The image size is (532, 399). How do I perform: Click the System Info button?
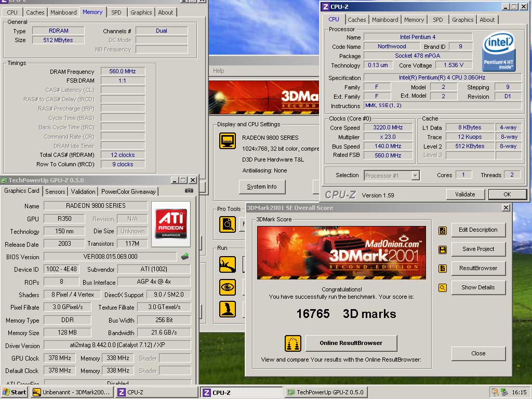[262, 187]
